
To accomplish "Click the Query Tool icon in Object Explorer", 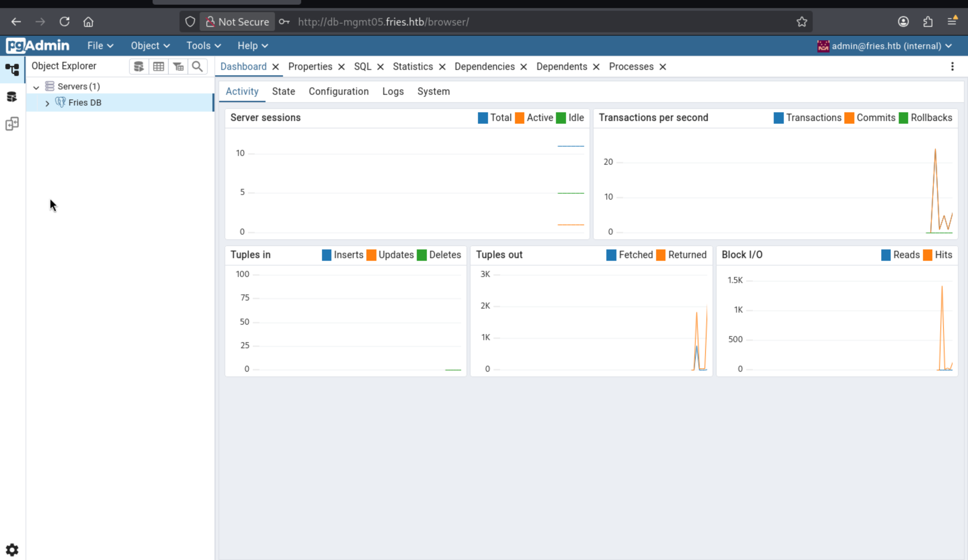I will tap(139, 67).
